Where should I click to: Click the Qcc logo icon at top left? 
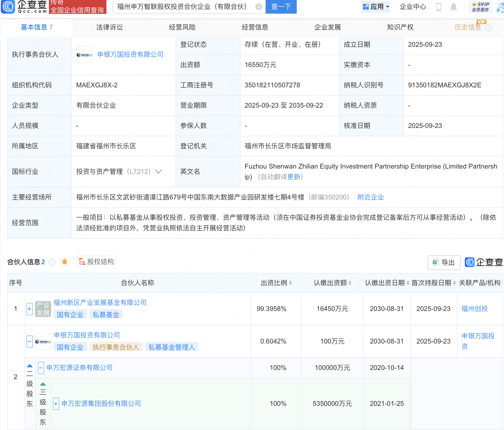8,6
